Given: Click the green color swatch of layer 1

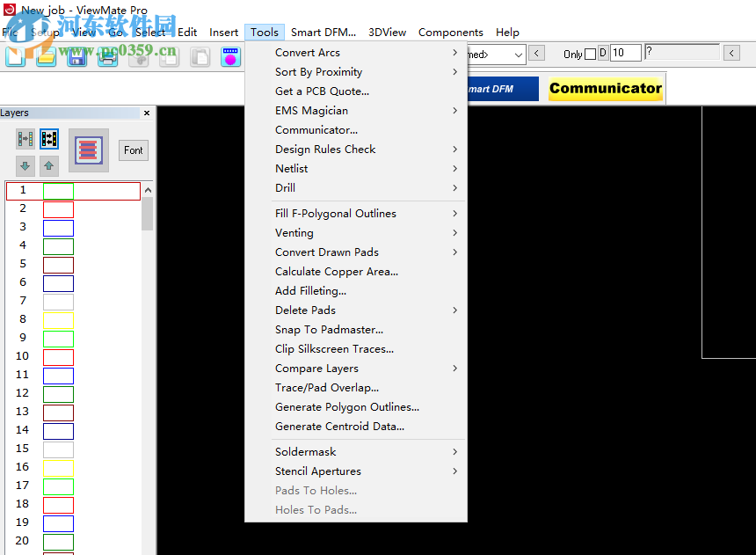Looking at the screenshot, I should (58, 191).
